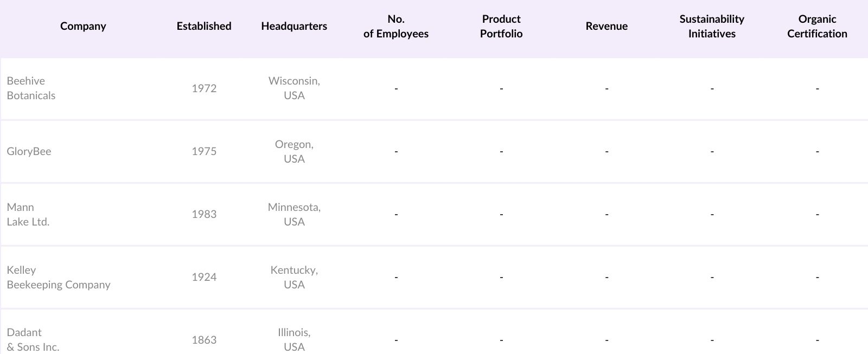Screen dimensions: 868x354
Task: Click the Company column header
Action: tap(83, 26)
